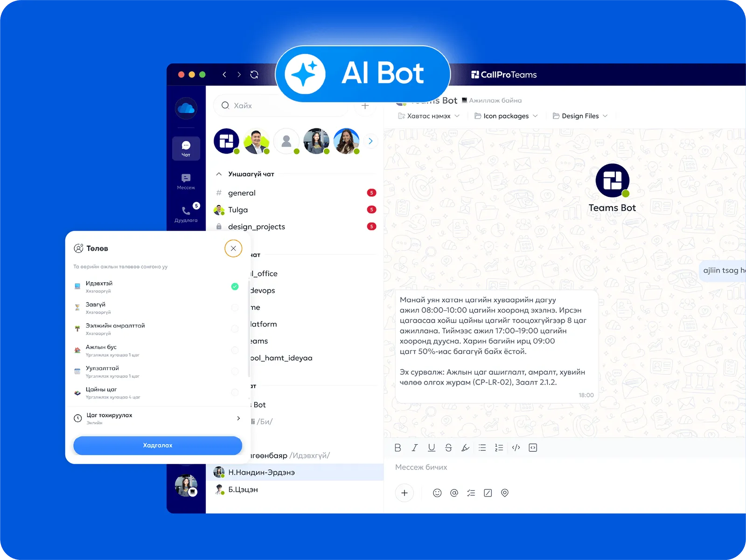The height and width of the screenshot is (560, 746).
Task: Toggle strikethrough formatting
Action: [448, 448]
